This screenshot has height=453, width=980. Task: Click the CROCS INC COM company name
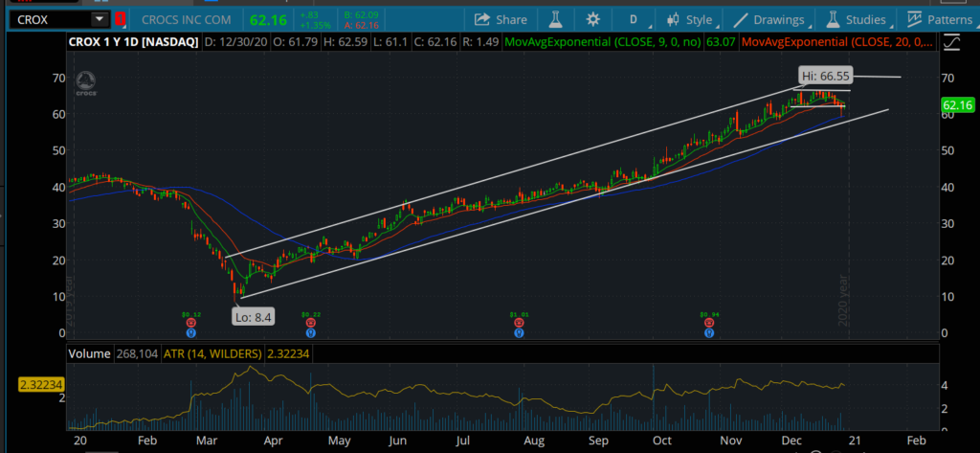click(x=187, y=20)
